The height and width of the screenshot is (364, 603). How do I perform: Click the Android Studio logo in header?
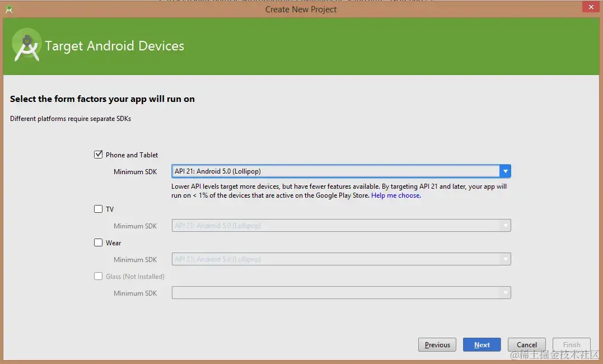pyautogui.click(x=26, y=46)
